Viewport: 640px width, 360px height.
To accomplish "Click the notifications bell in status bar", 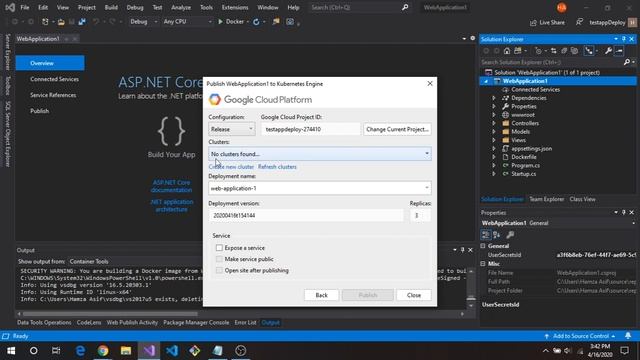I will [628, 336].
